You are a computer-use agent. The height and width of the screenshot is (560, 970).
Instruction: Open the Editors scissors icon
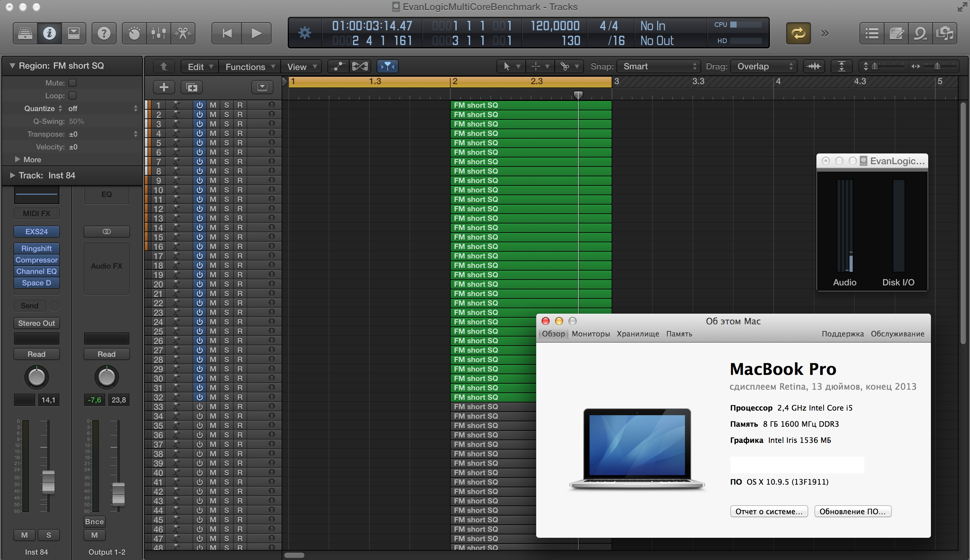(x=183, y=33)
